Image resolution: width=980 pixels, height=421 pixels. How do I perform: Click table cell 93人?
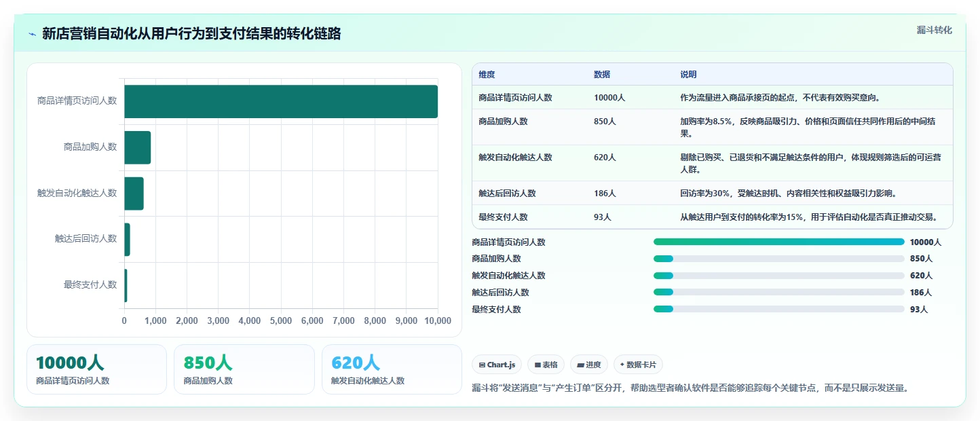603,217
